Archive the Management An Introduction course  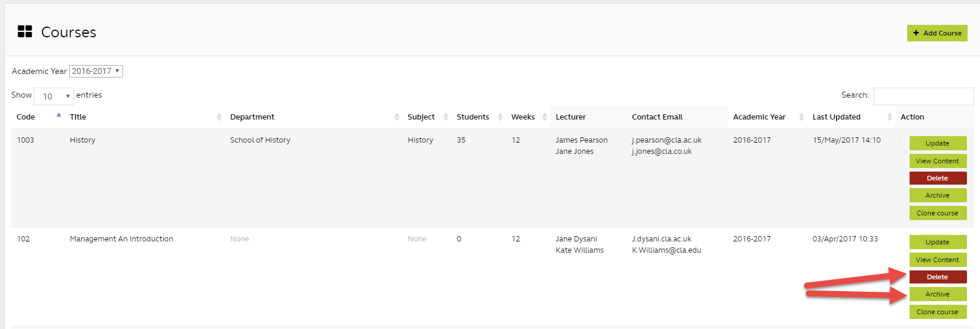click(937, 294)
